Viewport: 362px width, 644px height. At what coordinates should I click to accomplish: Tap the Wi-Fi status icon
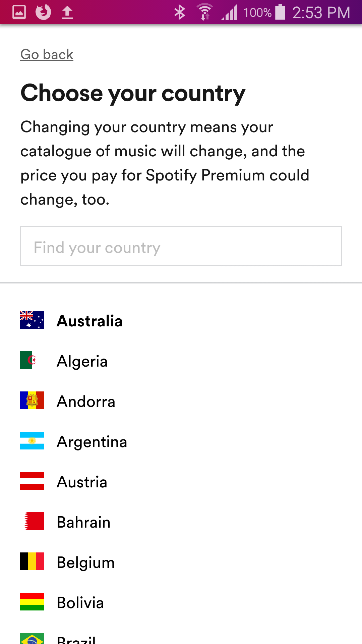click(204, 12)
